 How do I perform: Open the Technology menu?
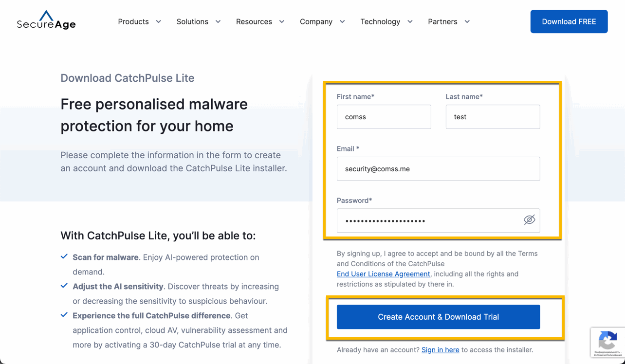(x=380, y=22)
